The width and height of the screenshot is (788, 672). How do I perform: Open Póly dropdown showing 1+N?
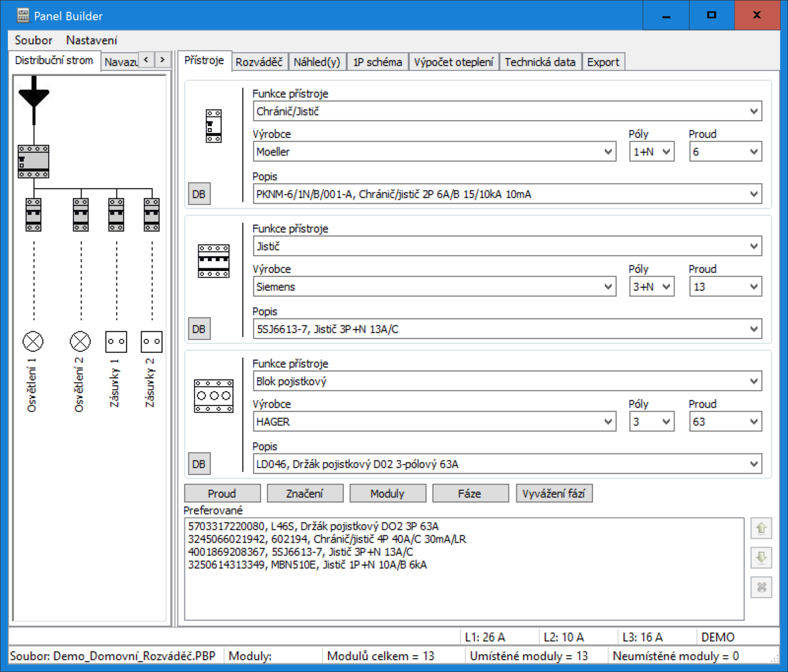(652, 152)
